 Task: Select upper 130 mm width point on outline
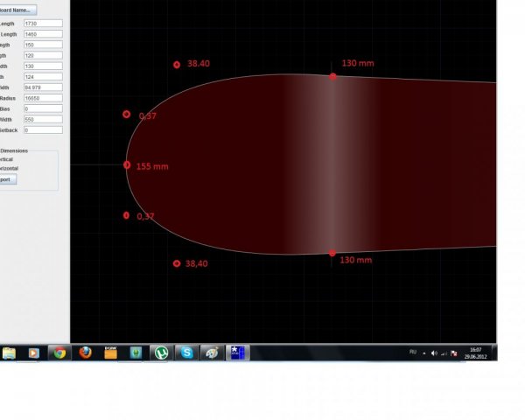point(332,77)
